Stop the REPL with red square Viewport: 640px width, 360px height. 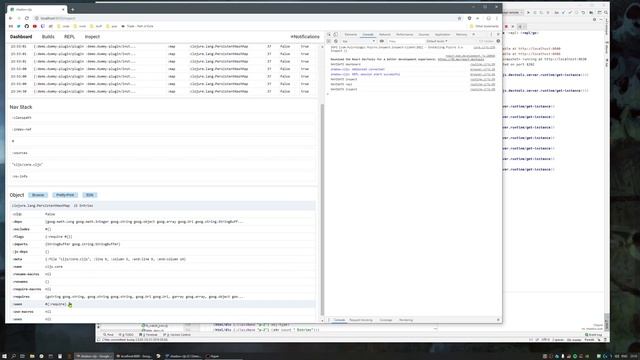click(x=506, y=27)
